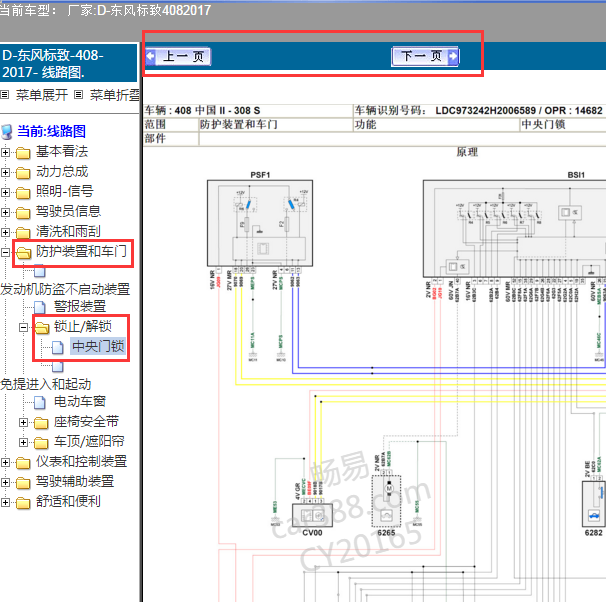This screenshot has height=602, width=606.
Task: Open the 座椅安全带 tree item
Action: point(87,422)
